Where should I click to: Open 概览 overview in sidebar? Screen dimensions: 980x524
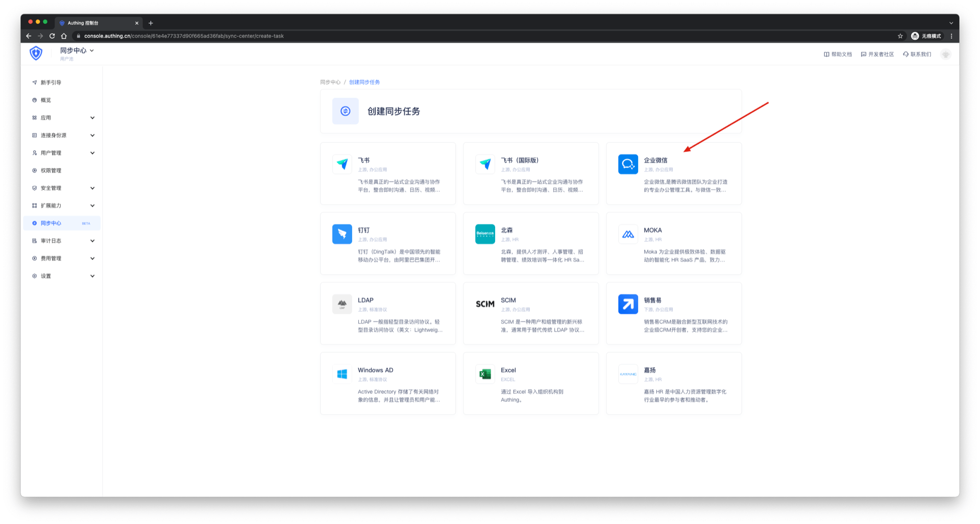click(46, 101)
